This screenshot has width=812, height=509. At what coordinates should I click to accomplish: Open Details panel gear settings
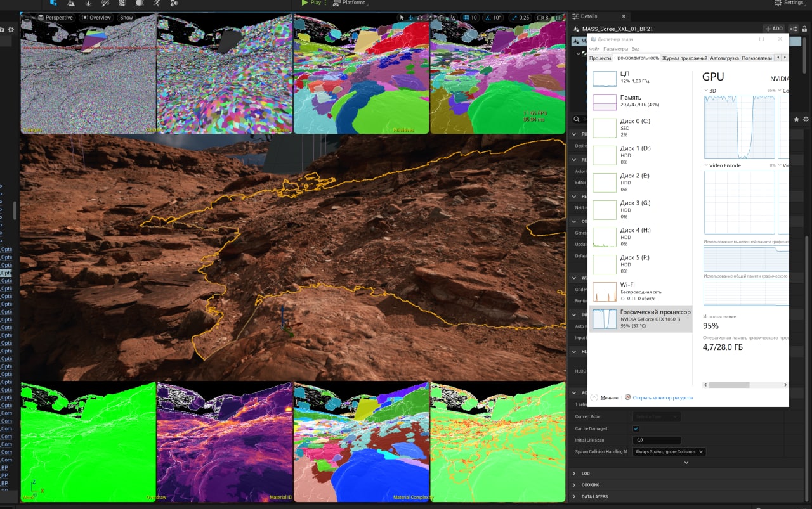tap(806, 119)
